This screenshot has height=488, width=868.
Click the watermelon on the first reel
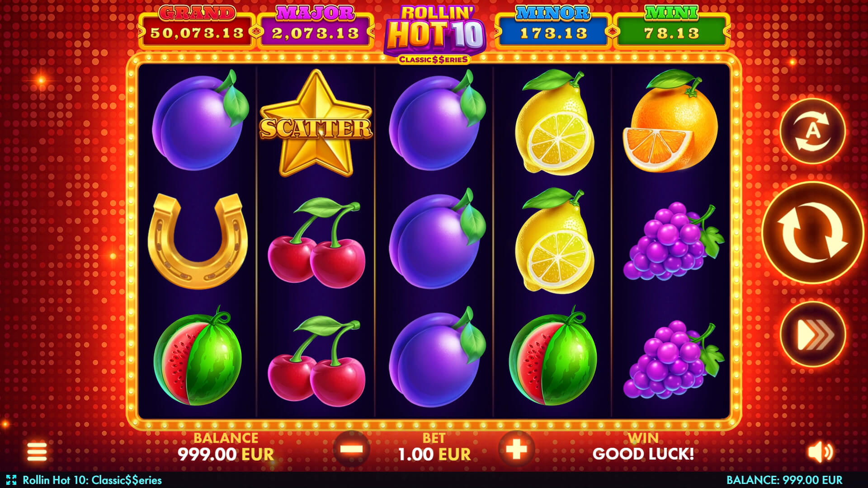(x=198, y=356)
